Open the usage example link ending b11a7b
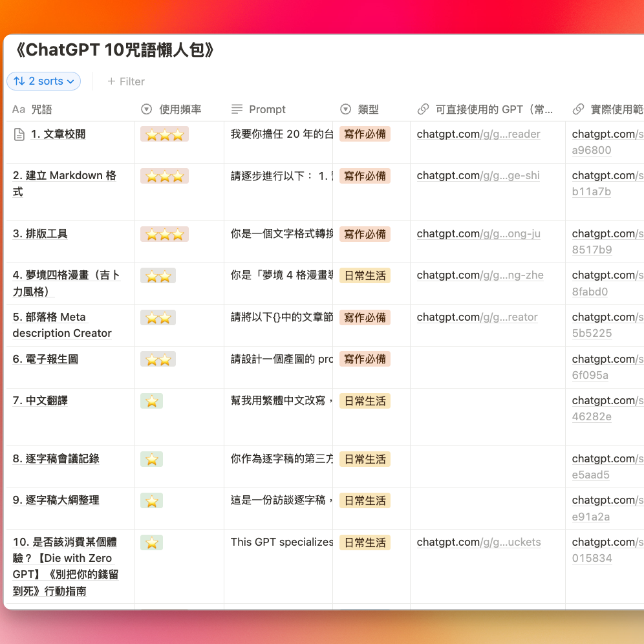The width and height of the screenshot is (644, 644). [608, 184]
